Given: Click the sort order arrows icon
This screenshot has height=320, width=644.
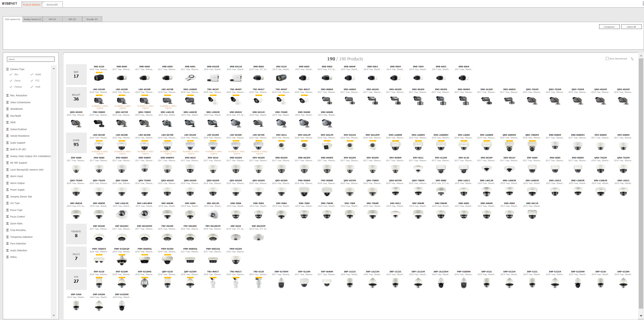Looking at the screenshot, I should tap(632, 59).
